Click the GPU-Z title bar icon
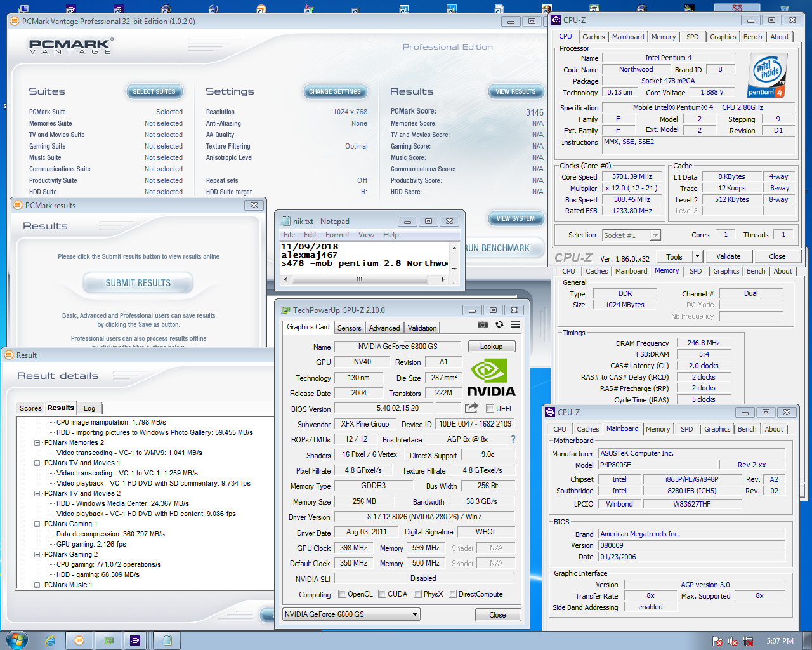 286,310
